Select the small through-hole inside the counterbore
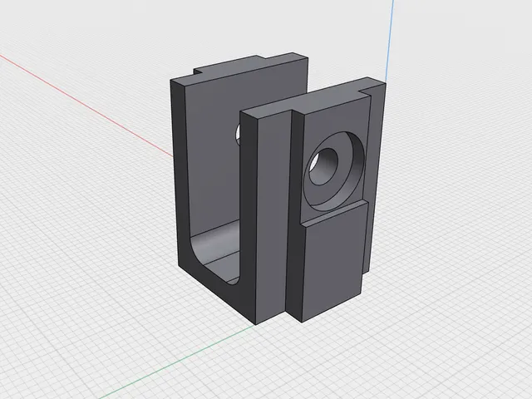 tap(323, 166)
